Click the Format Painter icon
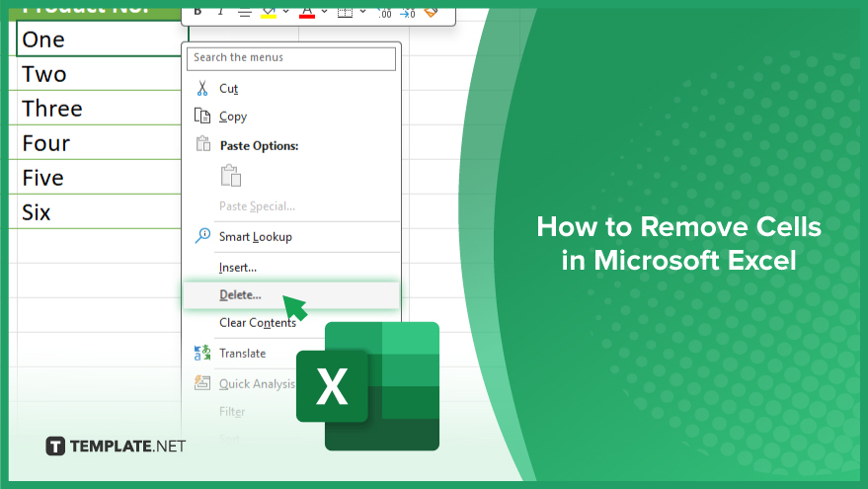Image resolution: width=868 pixels, height=489 pixels. [x=432, y=12]
